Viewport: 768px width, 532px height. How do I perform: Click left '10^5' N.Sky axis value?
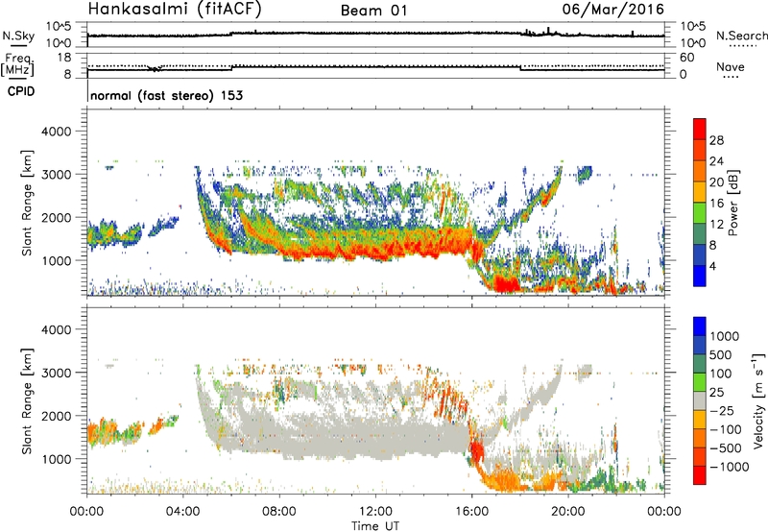tap(59, 27)
